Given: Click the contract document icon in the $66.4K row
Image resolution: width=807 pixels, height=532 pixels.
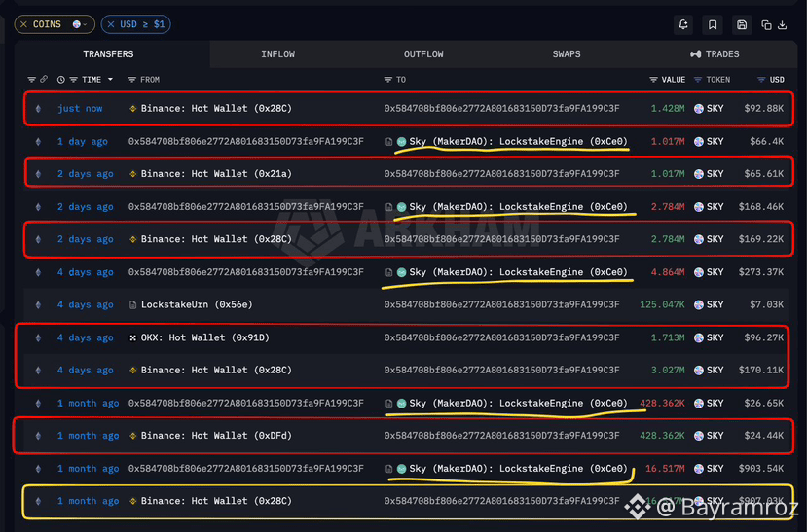Looking at the screenshot, I should 389,142.
